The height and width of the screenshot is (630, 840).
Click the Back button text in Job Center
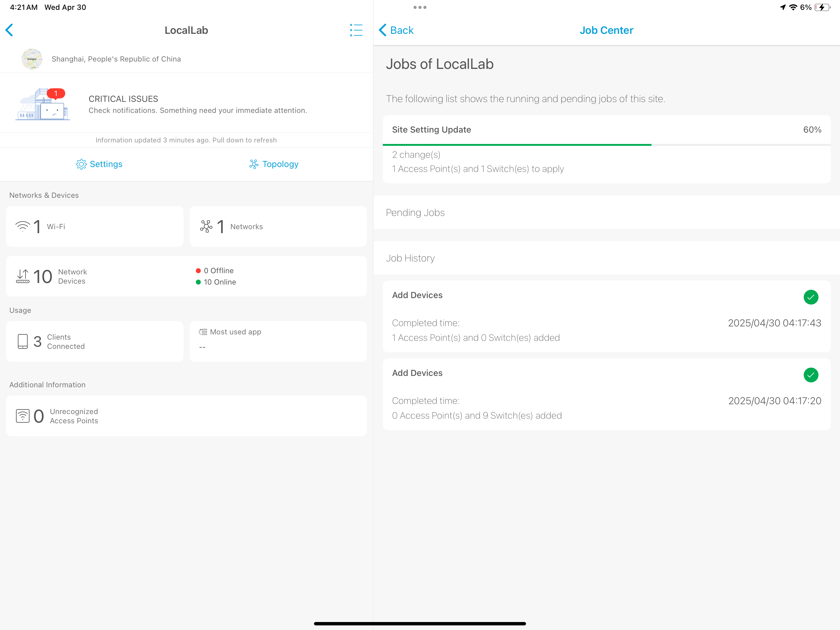[402, 30]
